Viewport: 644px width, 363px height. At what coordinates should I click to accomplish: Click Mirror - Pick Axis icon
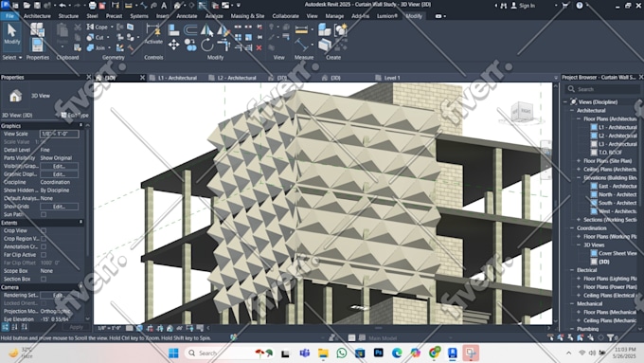click(207, 29)
